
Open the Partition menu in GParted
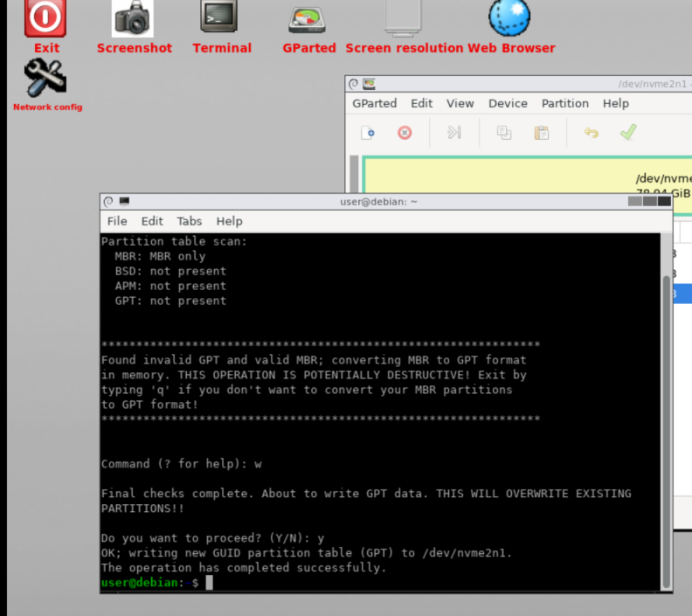click(565, 103)
